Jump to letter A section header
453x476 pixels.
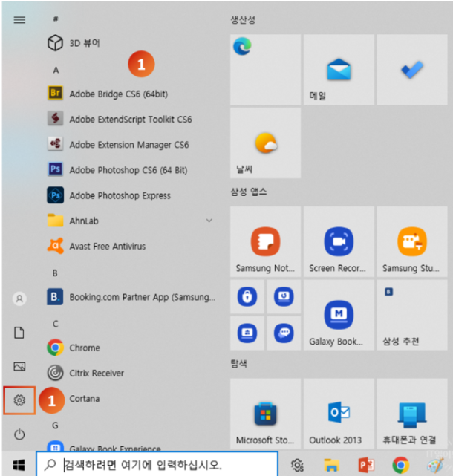pyautogui.click(x=56, y=70)
